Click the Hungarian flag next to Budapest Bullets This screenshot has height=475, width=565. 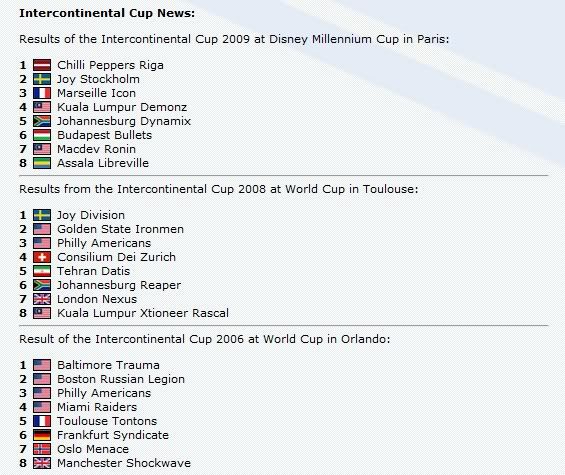pos(42,135)
